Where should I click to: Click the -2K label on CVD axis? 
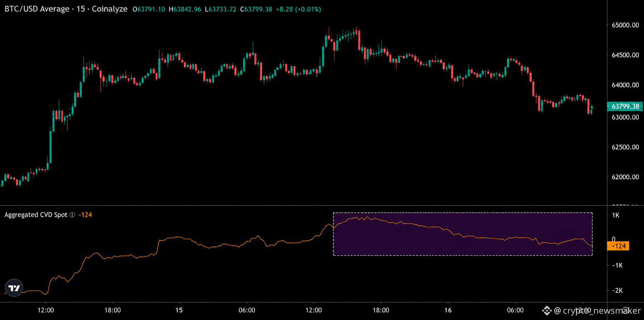coord(617,291)
